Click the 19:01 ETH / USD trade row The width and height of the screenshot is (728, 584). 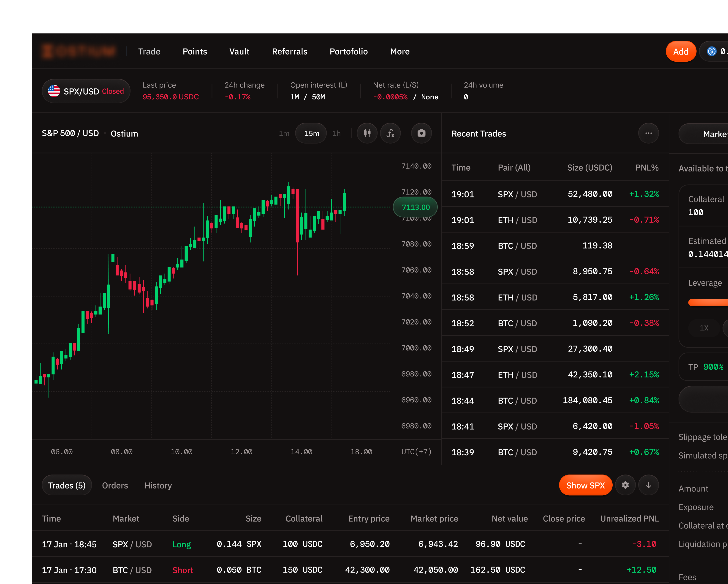pyautogui.click(x=555, y=220)
